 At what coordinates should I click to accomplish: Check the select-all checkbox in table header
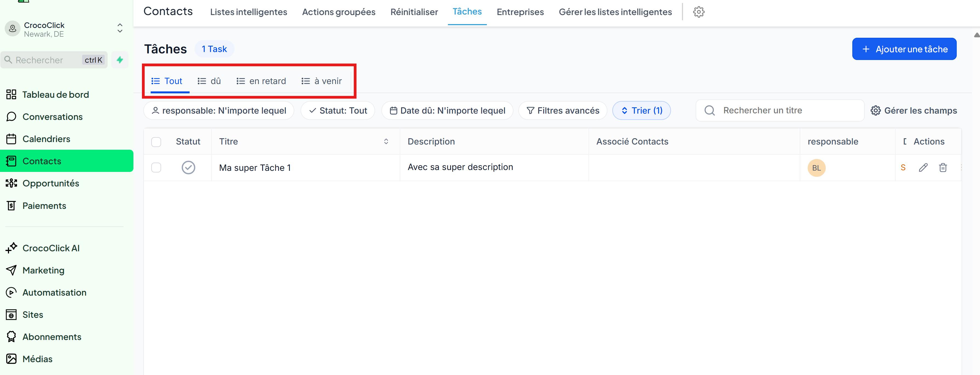156,142
